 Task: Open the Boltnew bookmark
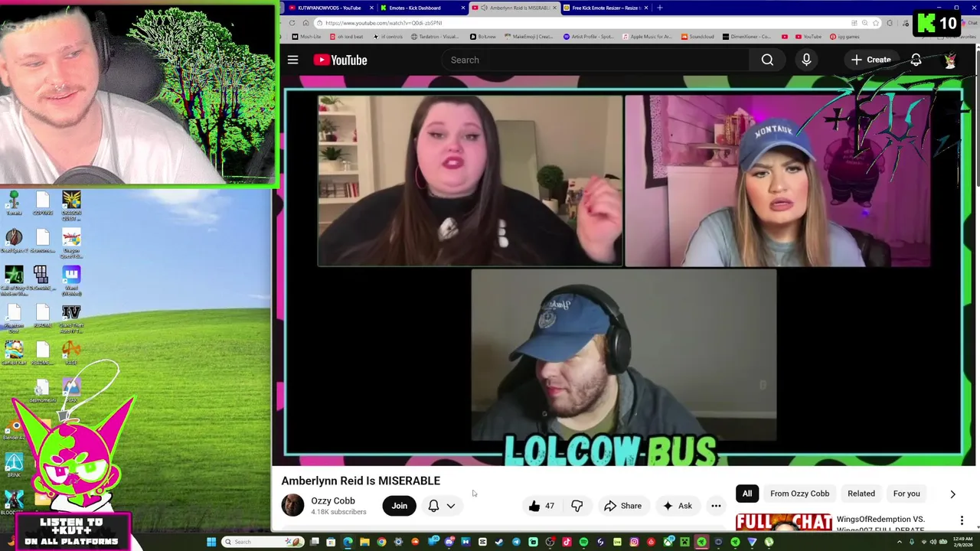pyautogui.click(x=482, y=37)
